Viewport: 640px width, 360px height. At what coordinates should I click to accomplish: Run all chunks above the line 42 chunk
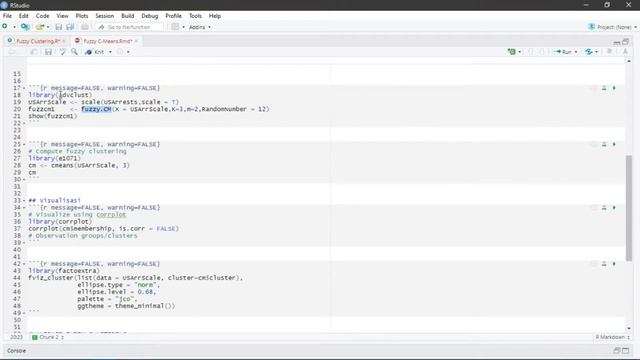(x=604, y=264)
